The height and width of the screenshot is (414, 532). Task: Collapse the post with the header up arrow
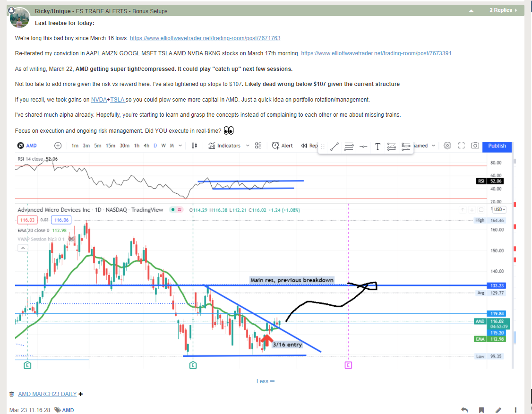tap(471, 11)
